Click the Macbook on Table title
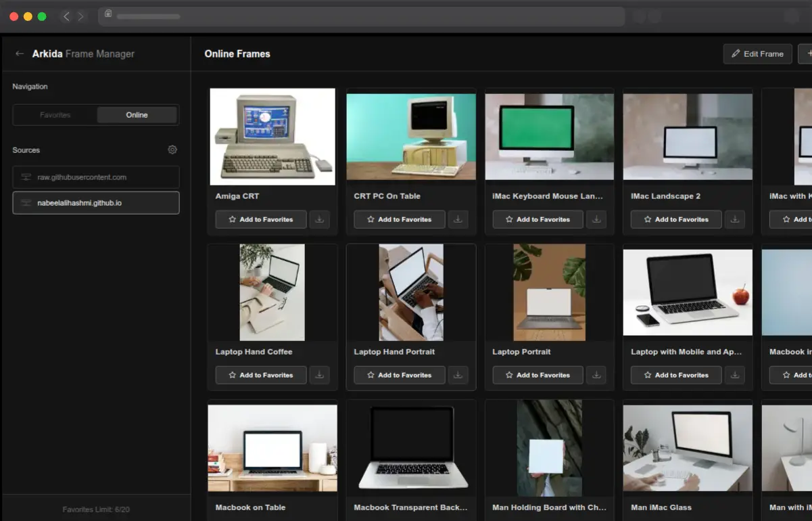The width and height of the screenshot is (812, 521). click(x=250, y=507)
